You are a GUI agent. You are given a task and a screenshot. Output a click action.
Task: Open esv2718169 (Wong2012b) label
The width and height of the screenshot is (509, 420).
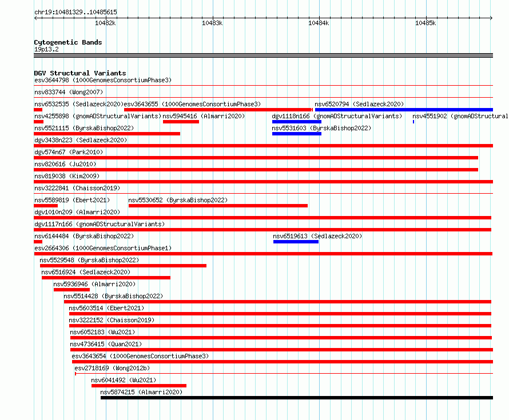pos(112,368)
